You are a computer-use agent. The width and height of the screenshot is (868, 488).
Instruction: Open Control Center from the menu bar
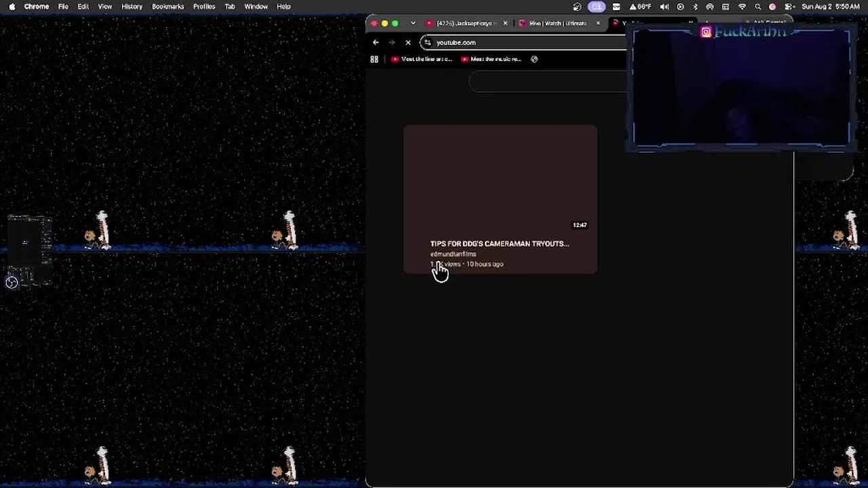pyautogui.click(x=787, y=7)
